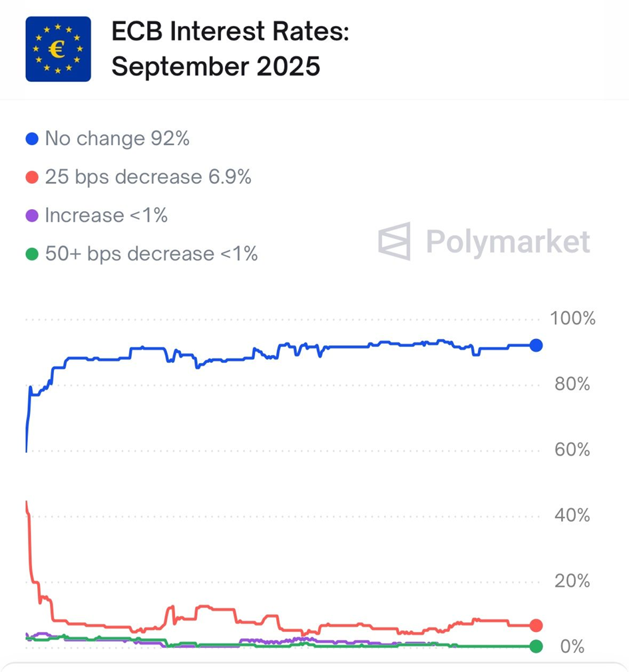Click the green 50+ bps decrease legend dot
The height and width of the screenshot is (672, 629).
31,254
